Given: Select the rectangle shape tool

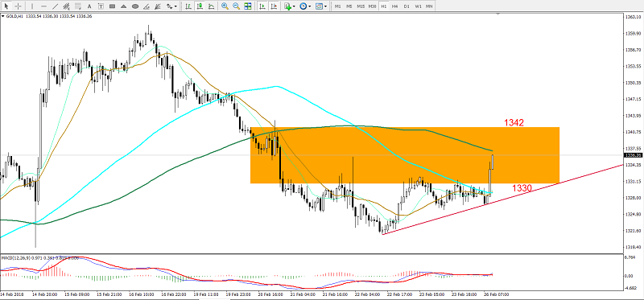Looking at the screenshot, I should (112, 6).
